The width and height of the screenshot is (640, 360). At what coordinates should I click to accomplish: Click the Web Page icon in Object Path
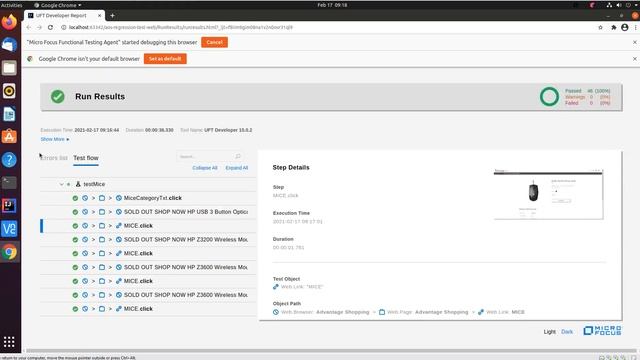[382, 312]
